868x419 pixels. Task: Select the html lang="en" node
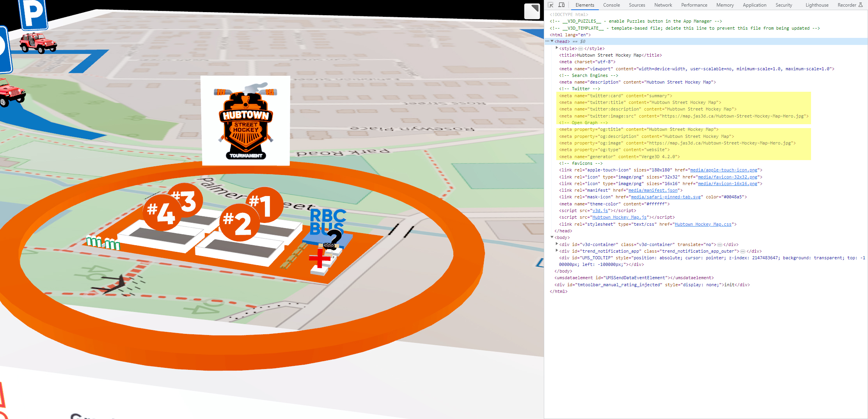[x=570, y=35]
